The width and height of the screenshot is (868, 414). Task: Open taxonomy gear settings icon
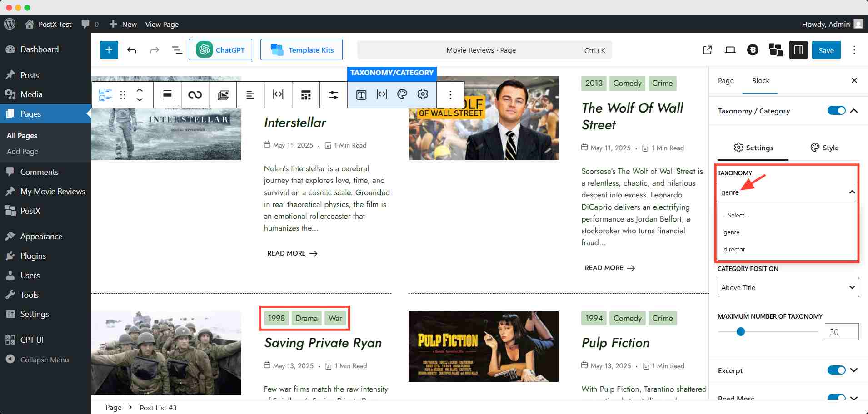coord(423,94)
